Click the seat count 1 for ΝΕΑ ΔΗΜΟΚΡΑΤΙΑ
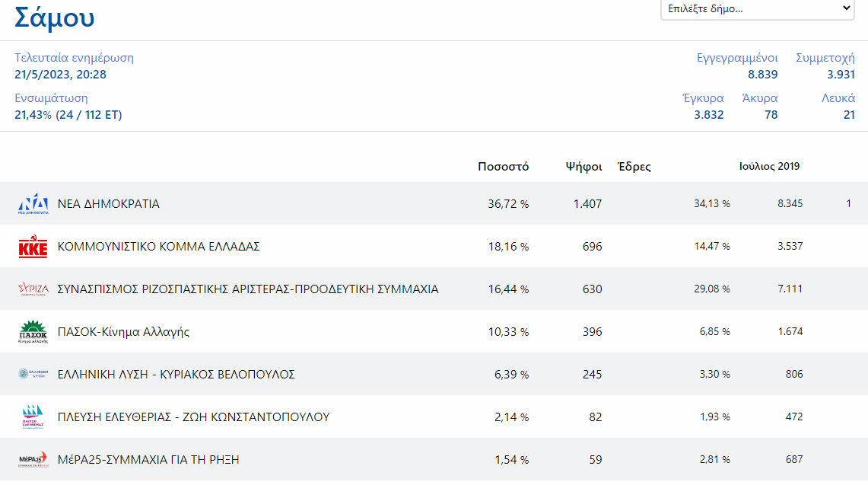This screenshot has width=868, height=482. 849,204
